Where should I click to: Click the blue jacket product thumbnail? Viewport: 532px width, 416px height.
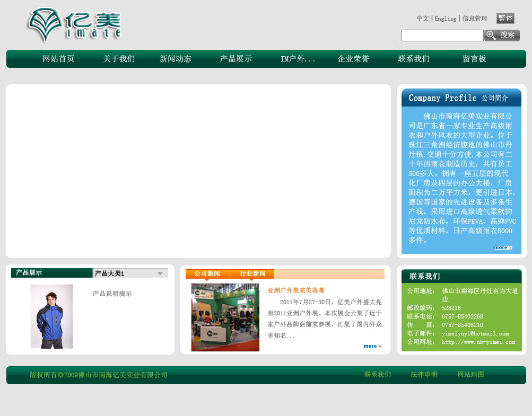(51, 316)
